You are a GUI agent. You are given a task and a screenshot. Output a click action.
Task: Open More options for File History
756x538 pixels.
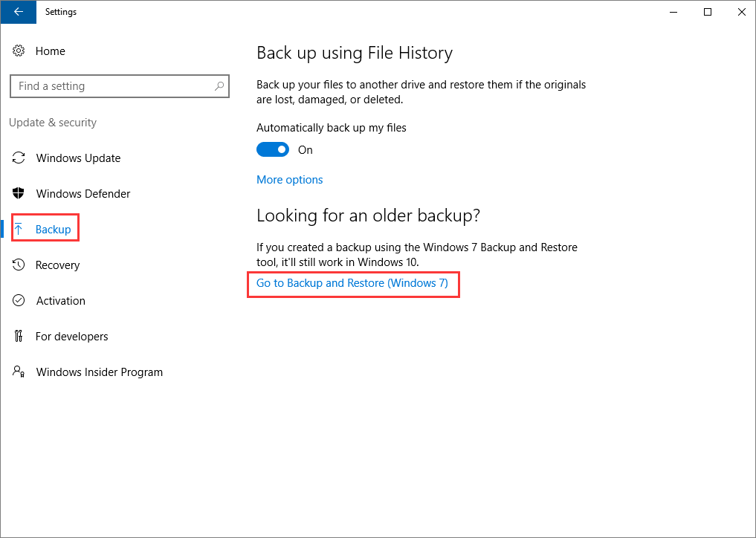tap(289, 179)
